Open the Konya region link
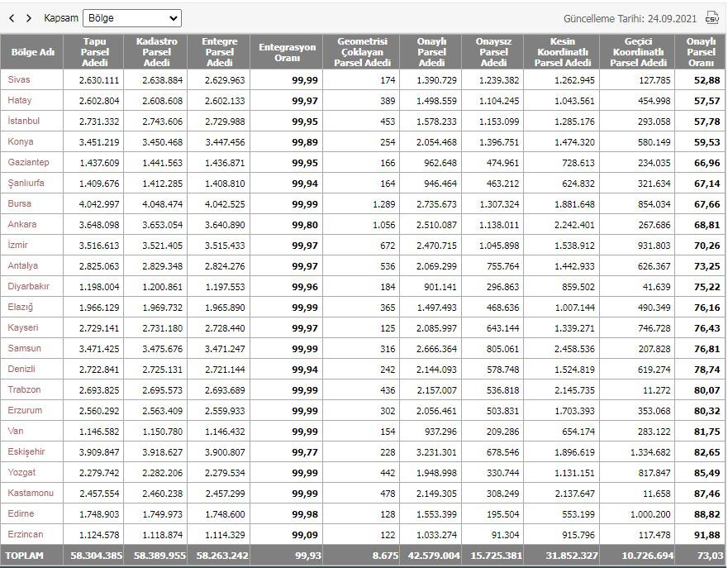This screenshot has height=568, width=728. [21, 141]
